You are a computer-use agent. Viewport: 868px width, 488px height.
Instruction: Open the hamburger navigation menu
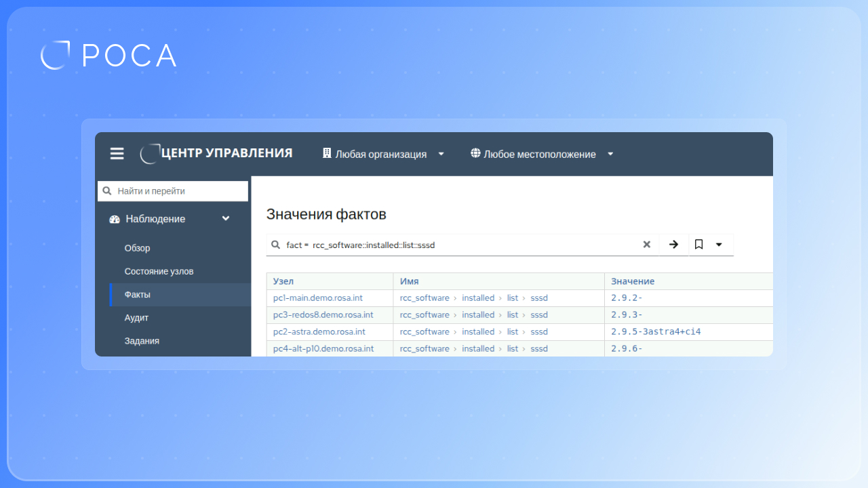(117, 154)
